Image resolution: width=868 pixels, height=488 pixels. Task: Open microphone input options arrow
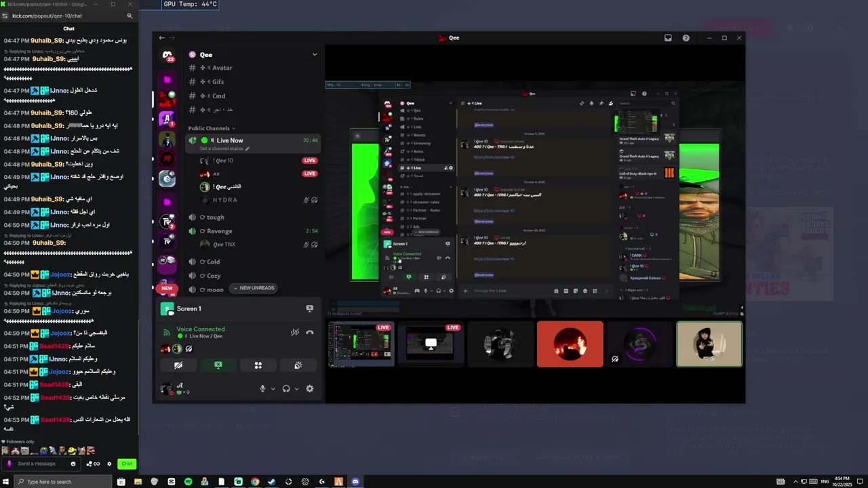273,389
